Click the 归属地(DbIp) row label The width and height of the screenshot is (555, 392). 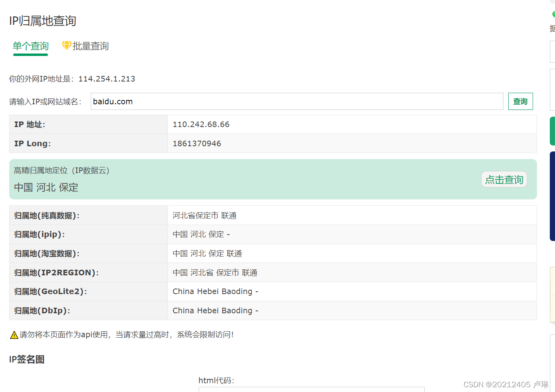pyautogui.click(x=42, y=310)
